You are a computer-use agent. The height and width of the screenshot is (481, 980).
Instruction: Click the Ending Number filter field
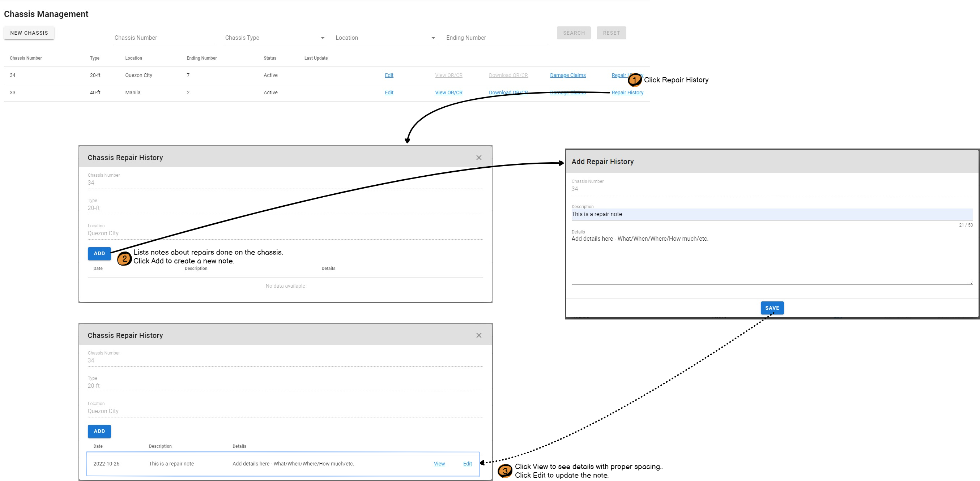497,38
